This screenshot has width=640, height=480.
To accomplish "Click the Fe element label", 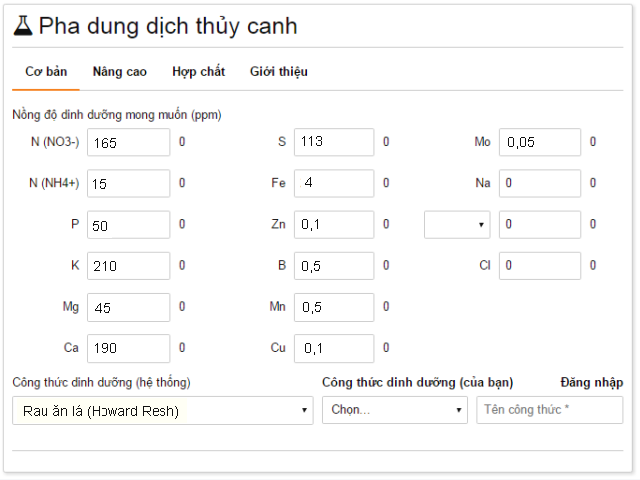I will (x=278, y=183).
